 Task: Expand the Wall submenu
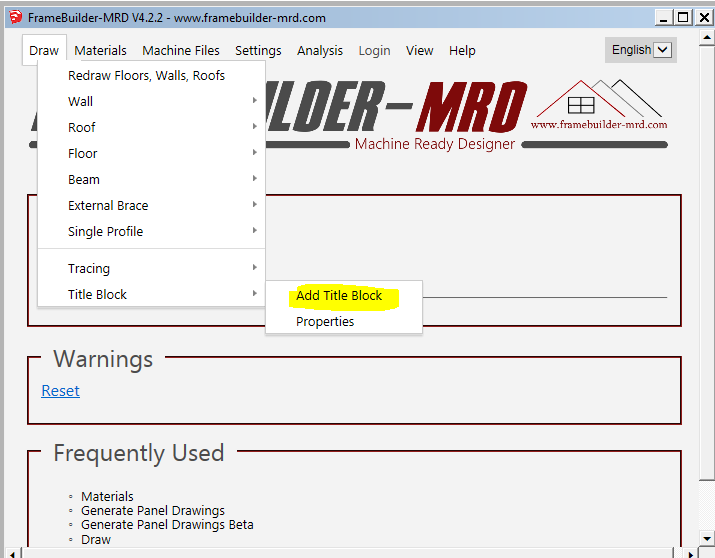[151, 101]
